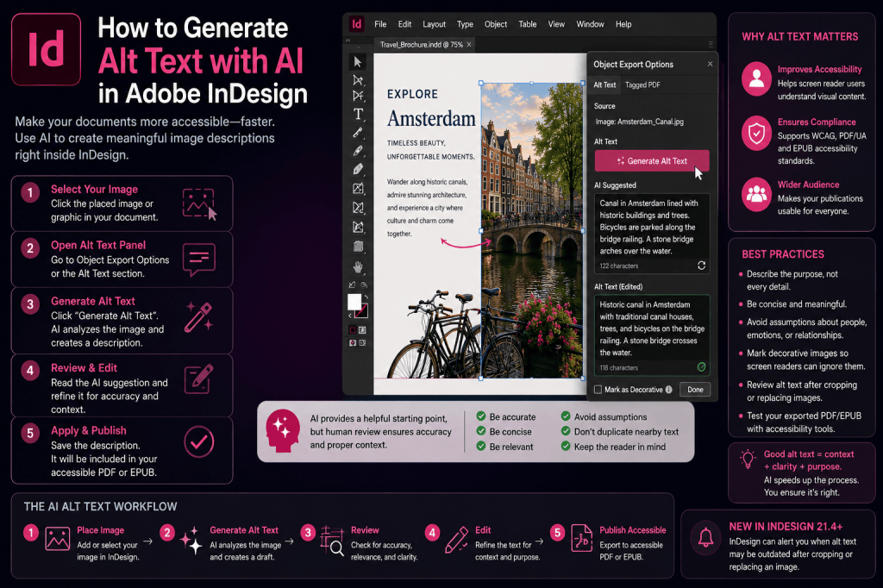Click the Done button
The width and height of the screenshot is (883, 588).
(695, 389)
